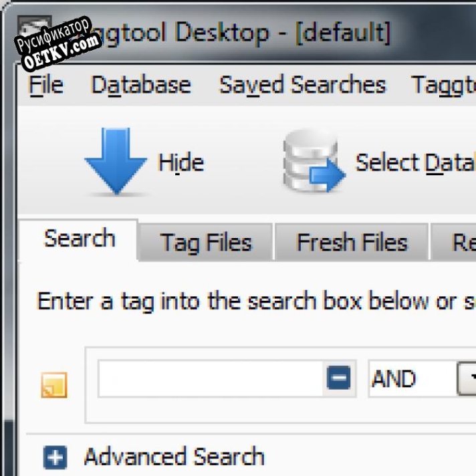476x476 pixels.
Task: Click the Select Database button text
Action: [415, 163]
